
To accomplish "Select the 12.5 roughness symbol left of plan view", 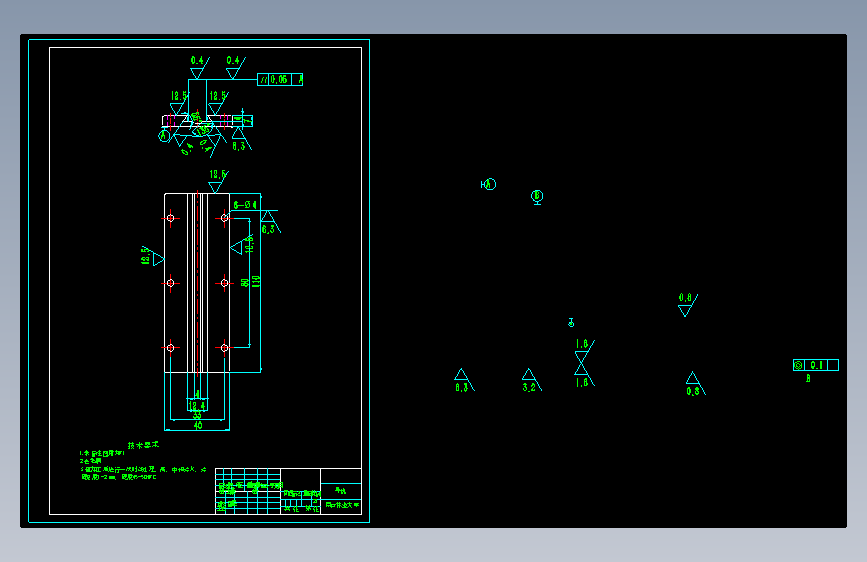I will (x=152, y=256).
